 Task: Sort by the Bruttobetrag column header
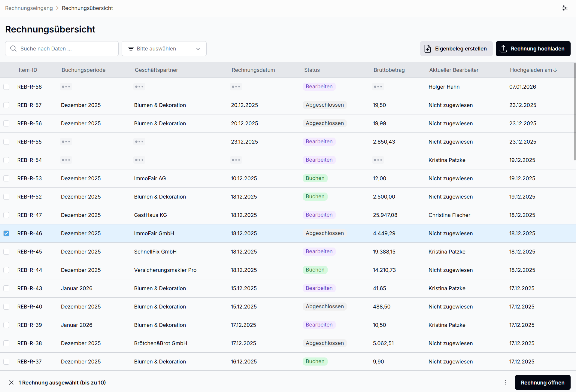pos(389,70)
